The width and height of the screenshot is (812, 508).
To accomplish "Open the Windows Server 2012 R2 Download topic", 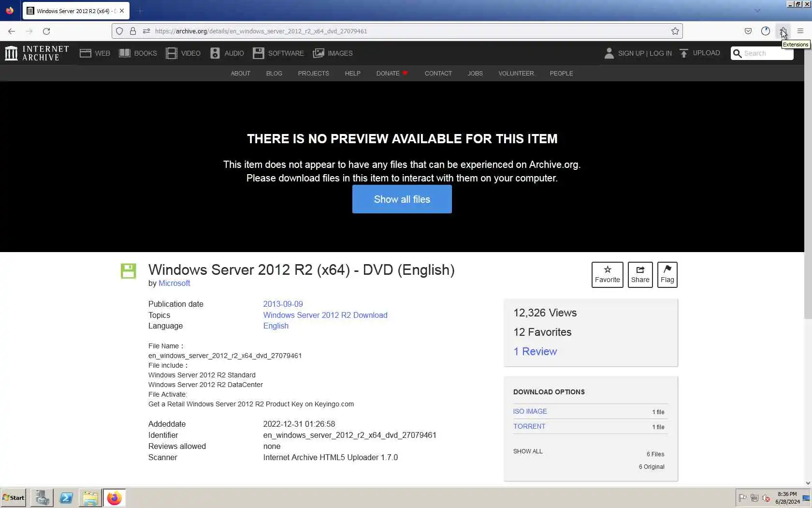I will (325, 315).
